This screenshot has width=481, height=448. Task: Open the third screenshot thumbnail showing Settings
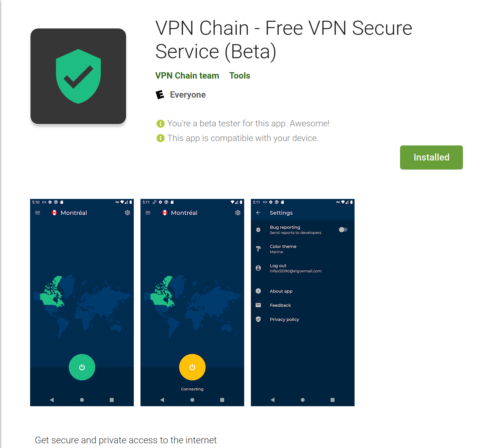(x=303, y=303)
